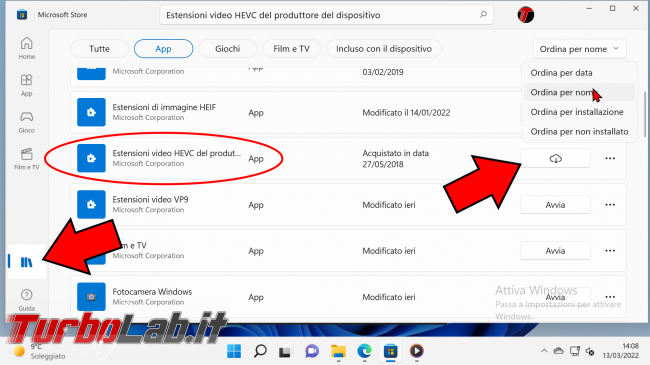This screenshot has width=650, height=365.
Task: Click Estensioni di immagine HEIF app icon
Action: tap(91, 112)
